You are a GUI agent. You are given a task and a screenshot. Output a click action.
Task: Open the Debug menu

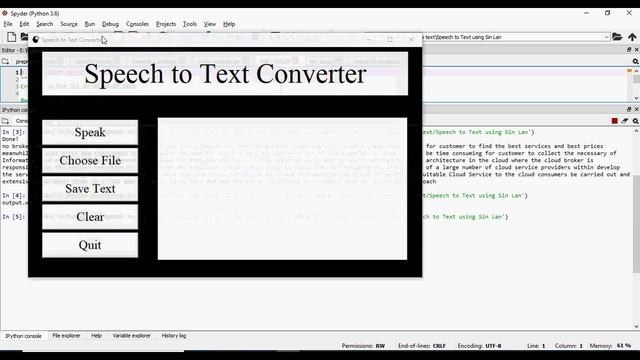click(110, 24)
